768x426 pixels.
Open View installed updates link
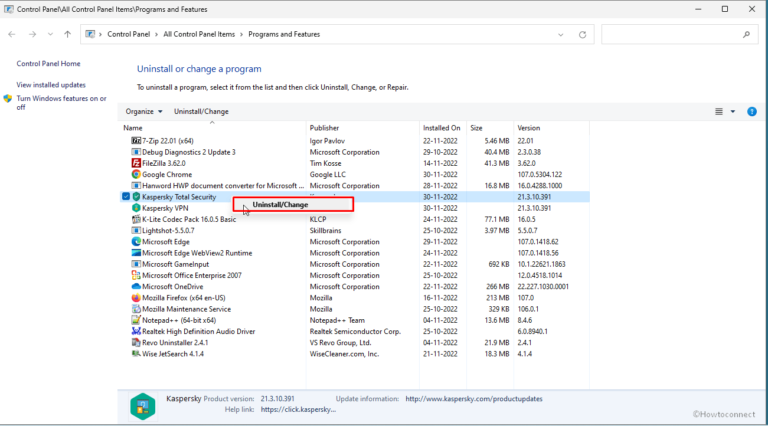tap(51, 85)
